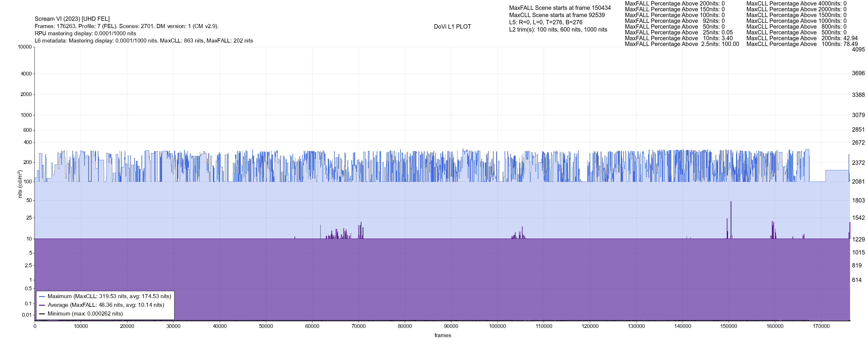Click the purple Average legend line swatch
The width and height of the screenshot is (868, 347).
click(42, 305)
